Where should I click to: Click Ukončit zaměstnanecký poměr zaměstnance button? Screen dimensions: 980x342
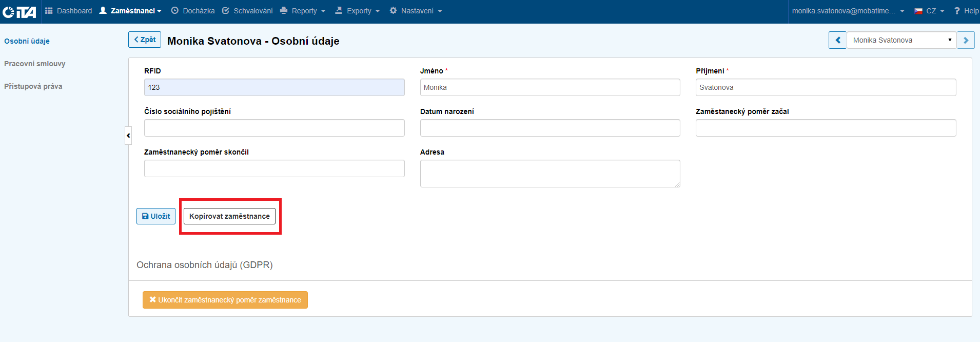225,300
